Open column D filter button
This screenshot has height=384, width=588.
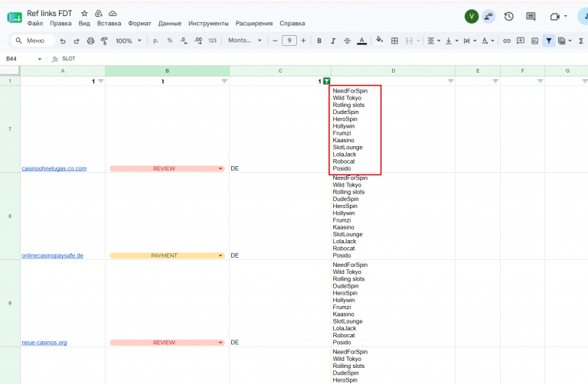click(x=451, y=81)
